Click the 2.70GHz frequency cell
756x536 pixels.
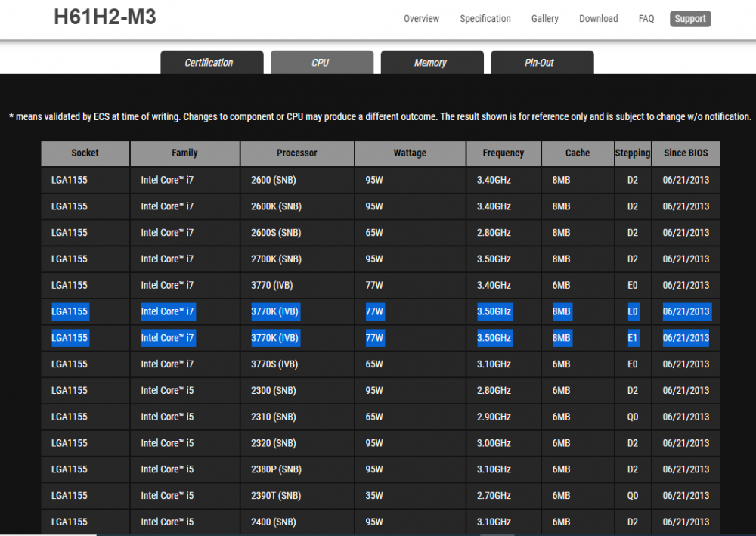[494, 496]
